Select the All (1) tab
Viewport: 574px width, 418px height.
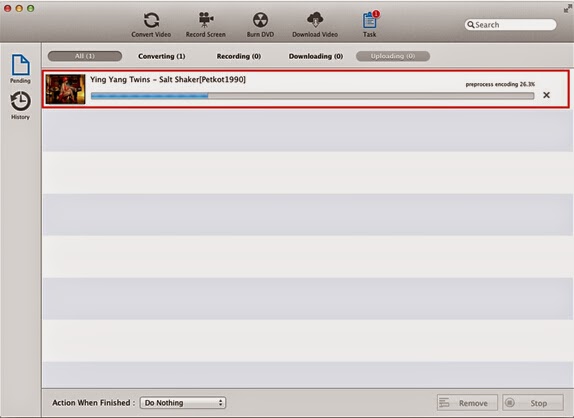(85, 56)
